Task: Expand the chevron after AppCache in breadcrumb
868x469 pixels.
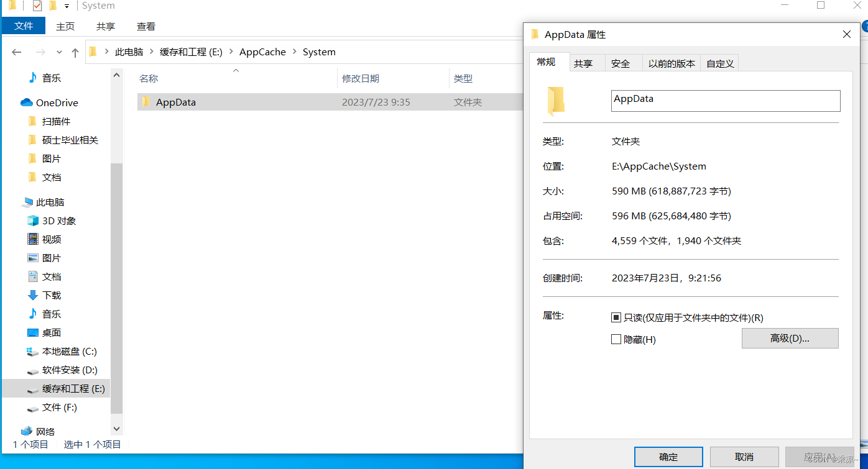Action: 295,52
